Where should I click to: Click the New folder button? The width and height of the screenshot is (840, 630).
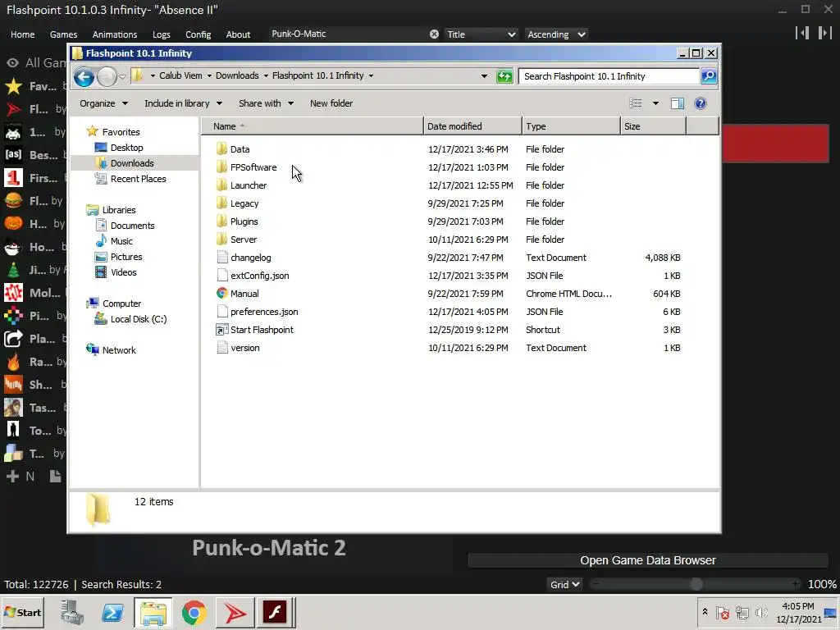click(331, 103)
